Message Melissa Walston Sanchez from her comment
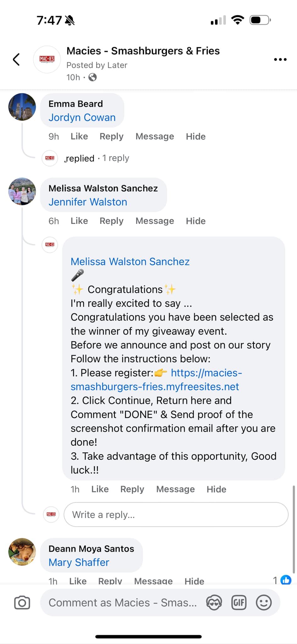297x644 pixels. click(155, 221)
